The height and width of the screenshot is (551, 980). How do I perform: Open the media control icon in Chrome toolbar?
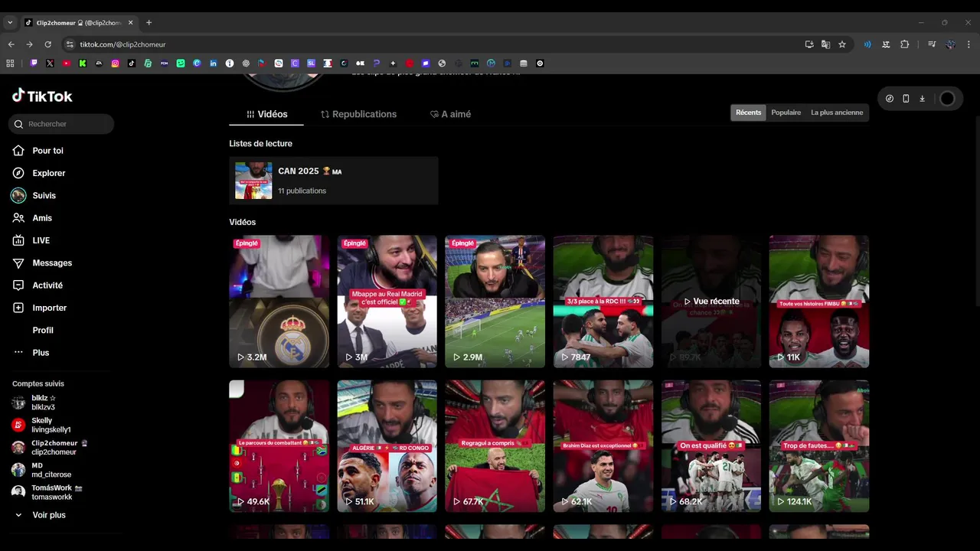[932, 44]
